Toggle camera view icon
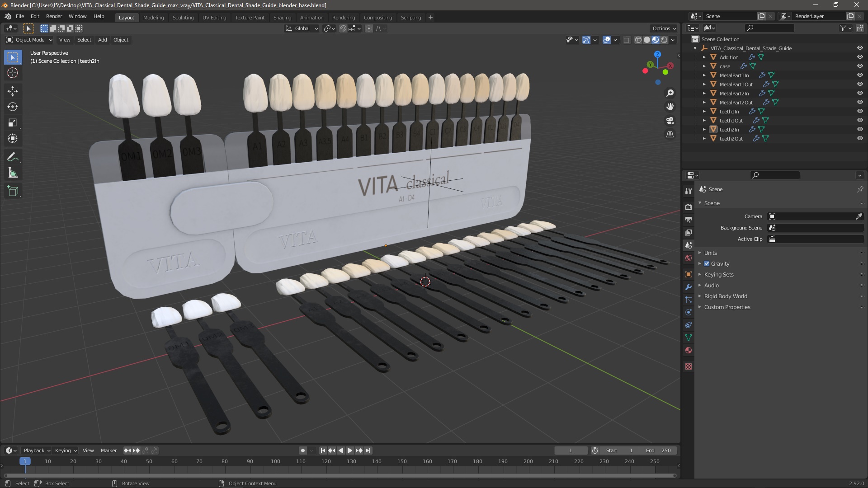The height and width of the screenshot is (488, 868). [x=670, y=121]
